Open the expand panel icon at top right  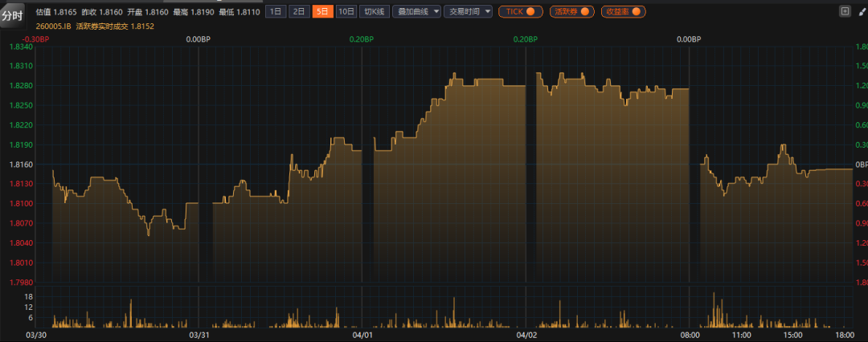[844, 11]
